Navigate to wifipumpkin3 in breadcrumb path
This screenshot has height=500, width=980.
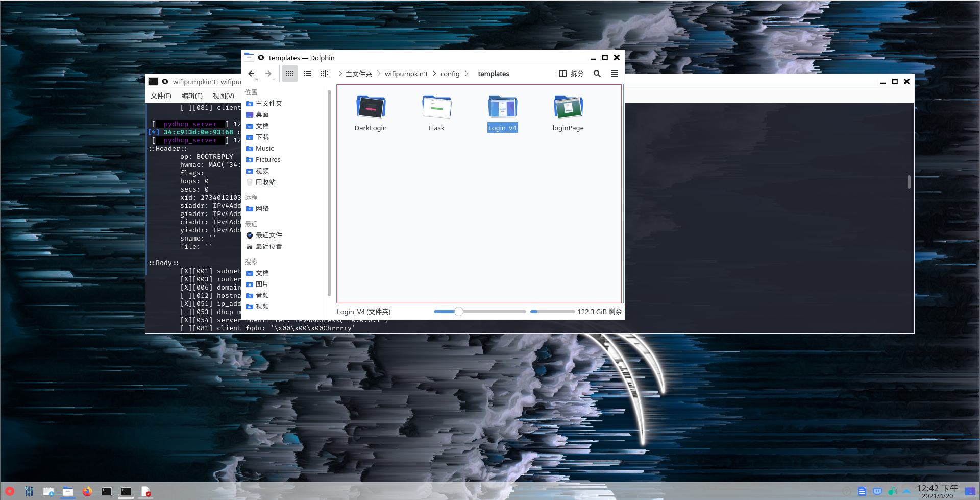(406, 74)
